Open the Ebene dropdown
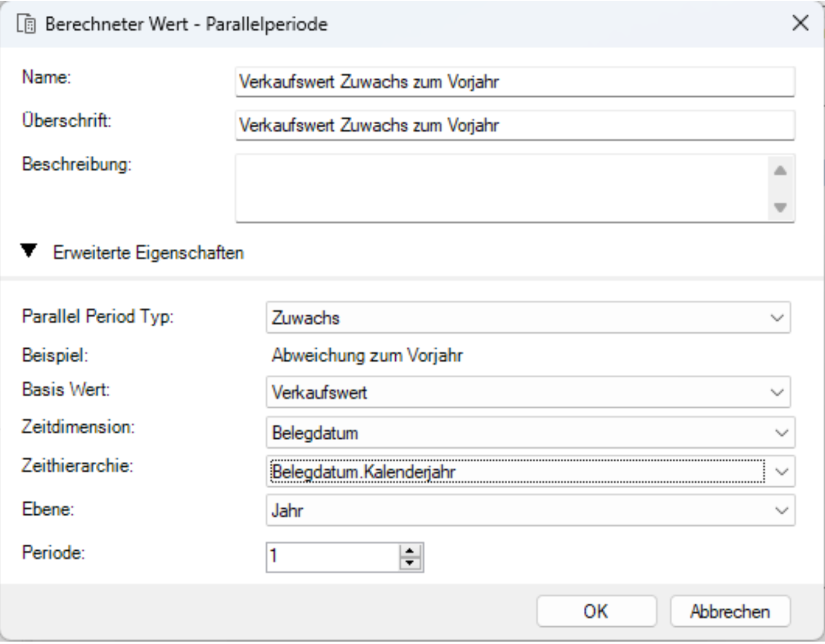Screen dimensions: 825x644 tap(530, 510)
